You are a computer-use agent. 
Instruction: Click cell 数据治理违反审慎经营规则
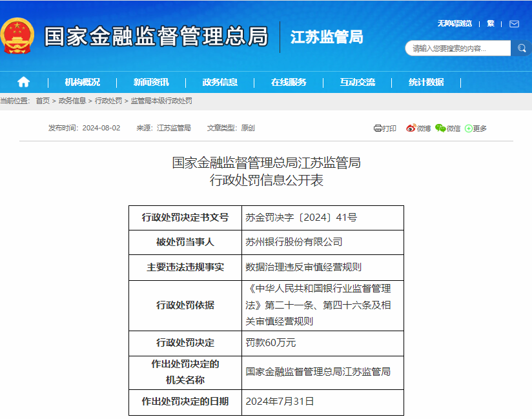[x=323, y=267]
